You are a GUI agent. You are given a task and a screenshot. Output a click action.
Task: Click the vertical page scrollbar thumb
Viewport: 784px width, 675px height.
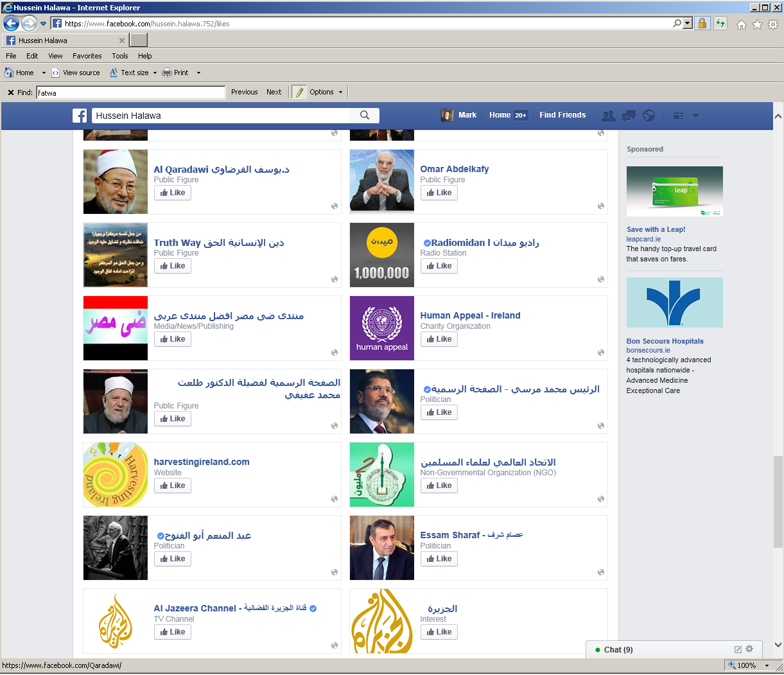click(x=778, y=501)
